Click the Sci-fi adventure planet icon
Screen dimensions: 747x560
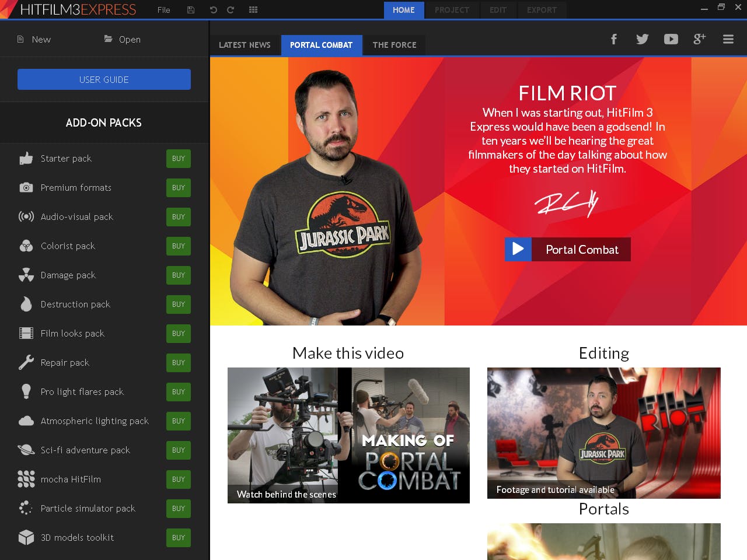tap(26, 450)
